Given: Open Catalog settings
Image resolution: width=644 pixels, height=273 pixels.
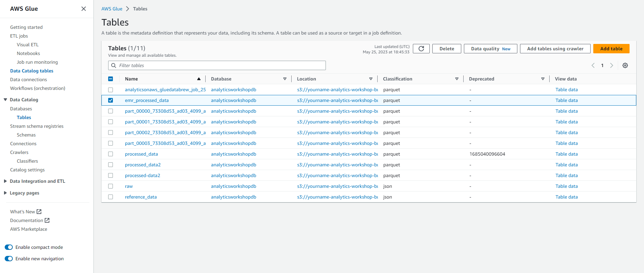Looking at the screenshot, I should pyautogui.click(x=27, y=170).
